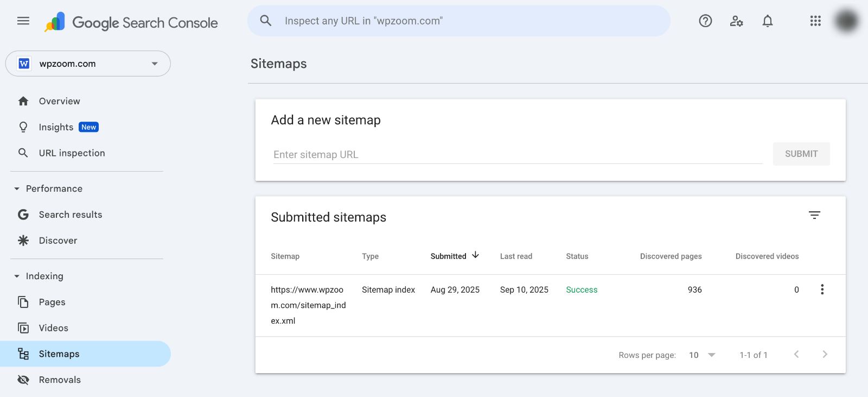The height and width of the screenshot is (397, 868).
Task: Open the Rows per page dropdown
Action: pos(702,355)
